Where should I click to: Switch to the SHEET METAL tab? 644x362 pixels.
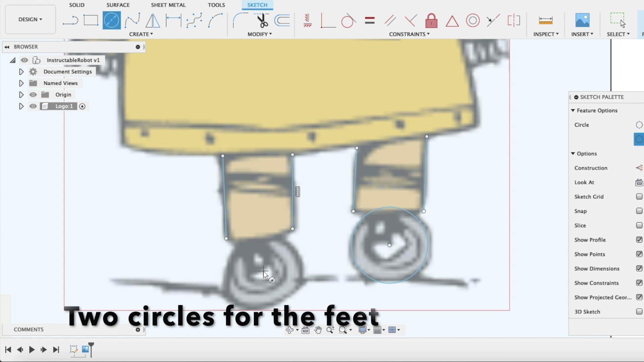click(x=168, y=5)
